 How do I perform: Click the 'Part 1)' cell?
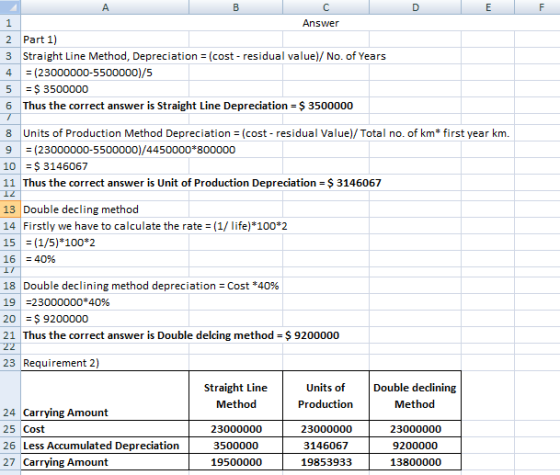click(x=40, y=39)
